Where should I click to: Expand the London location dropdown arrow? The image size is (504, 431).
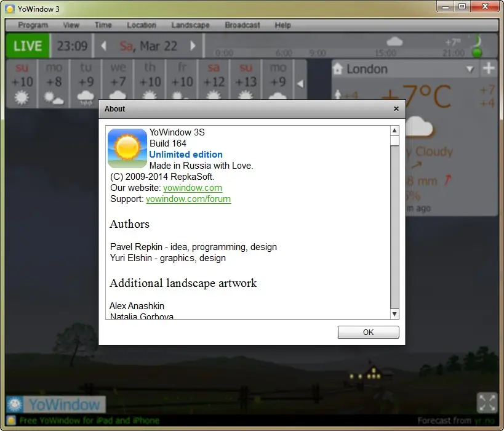coord(470,69)
